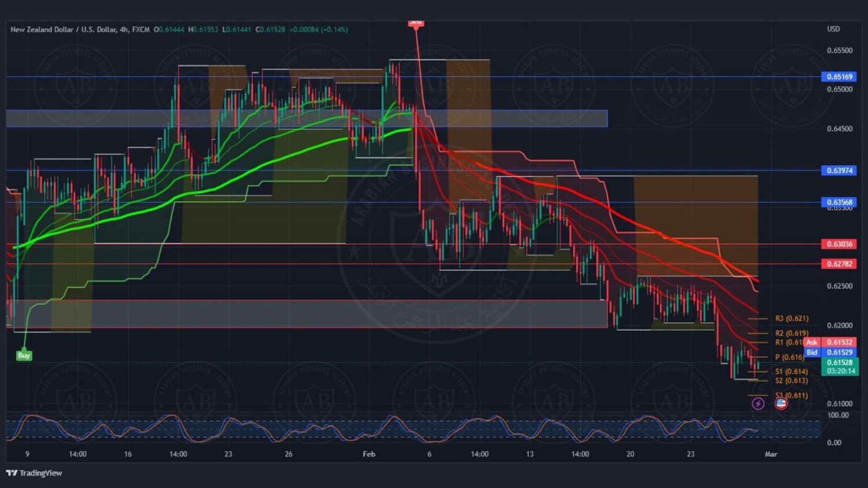Screen dimensions: 868x488
Task: Click the 0.00 oscillator scale value
Action: pos(834,443)
